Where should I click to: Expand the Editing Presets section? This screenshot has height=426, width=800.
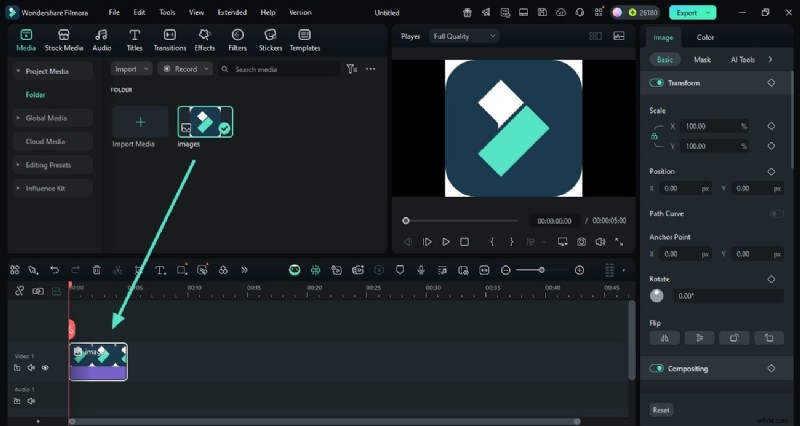(x=18, y=165)
